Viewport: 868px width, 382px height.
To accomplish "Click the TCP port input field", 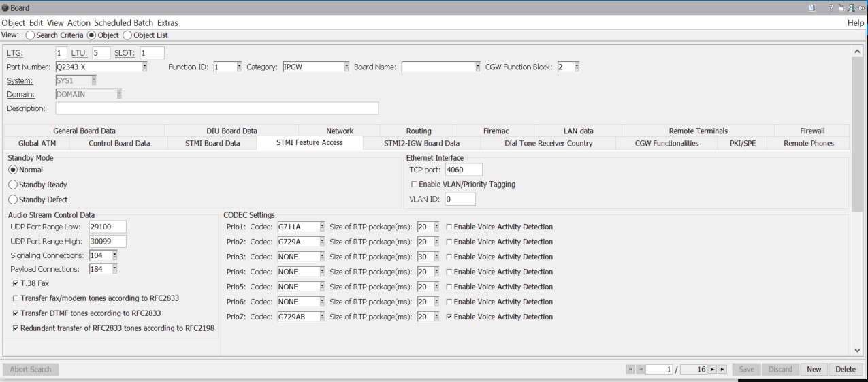I will coord(464,170).
